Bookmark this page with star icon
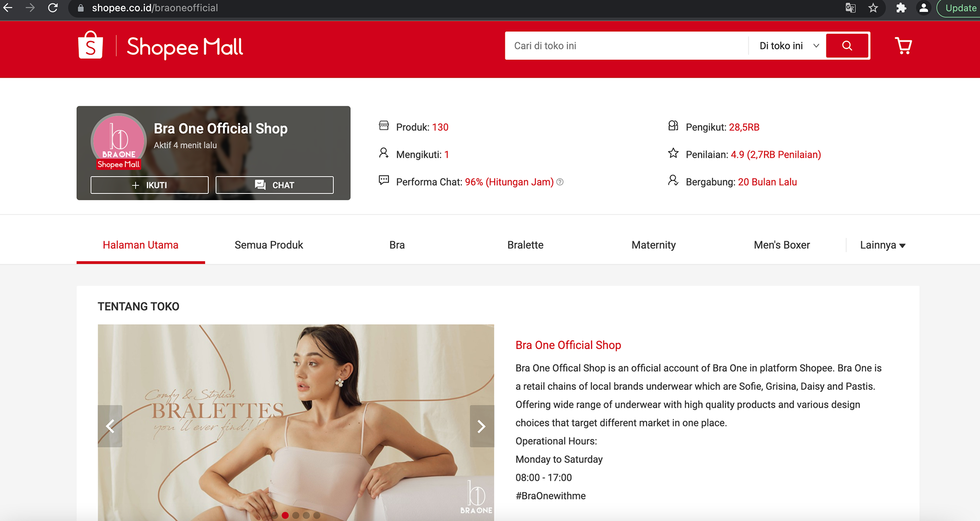The width and height of the screenshot is (980, 521). pyautogui.click(x=873, y=8)
